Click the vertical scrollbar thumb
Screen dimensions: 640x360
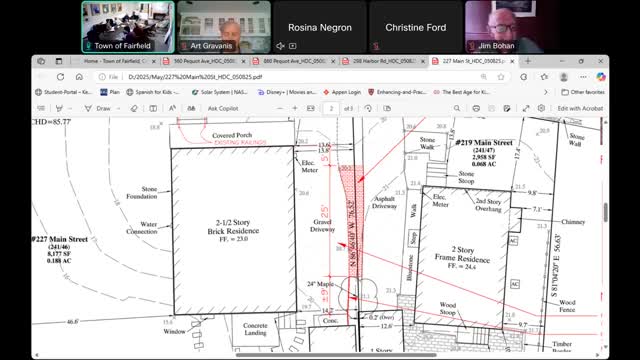tap(605, 213)
